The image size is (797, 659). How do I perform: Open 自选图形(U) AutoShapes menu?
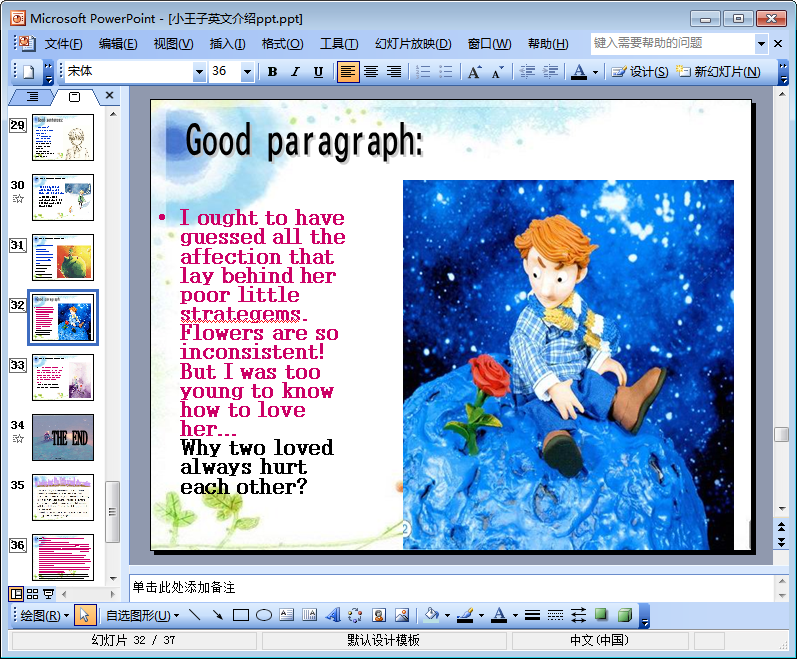[142, 616]
